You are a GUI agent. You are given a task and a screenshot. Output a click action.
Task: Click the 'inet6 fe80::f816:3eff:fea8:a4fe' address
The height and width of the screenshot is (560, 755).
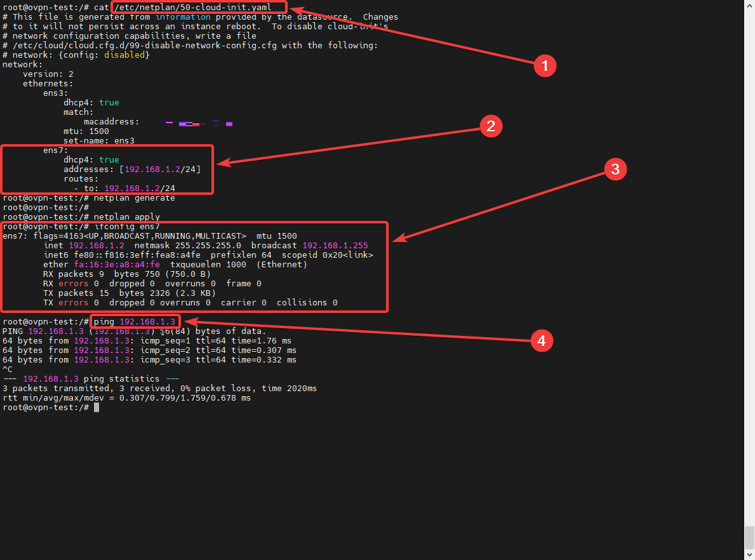[x=122, y=255]
